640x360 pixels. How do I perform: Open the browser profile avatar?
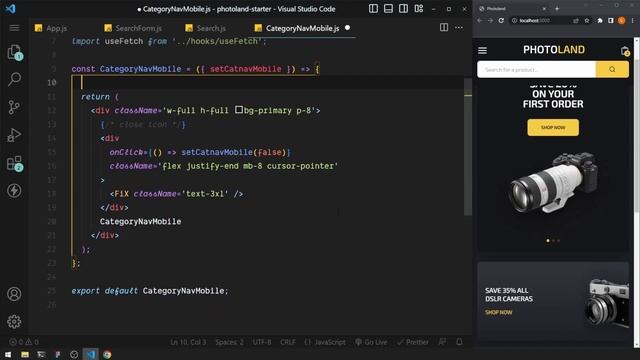point(622,20)
